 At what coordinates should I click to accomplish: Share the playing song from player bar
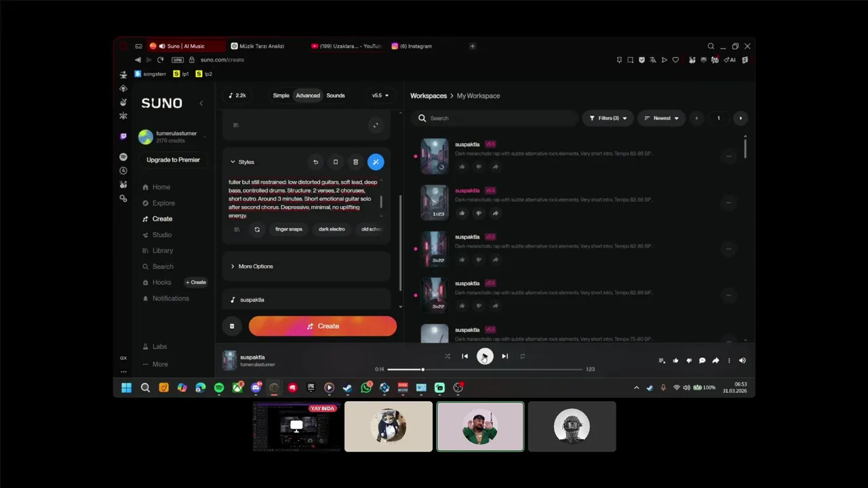pos(715,361)
